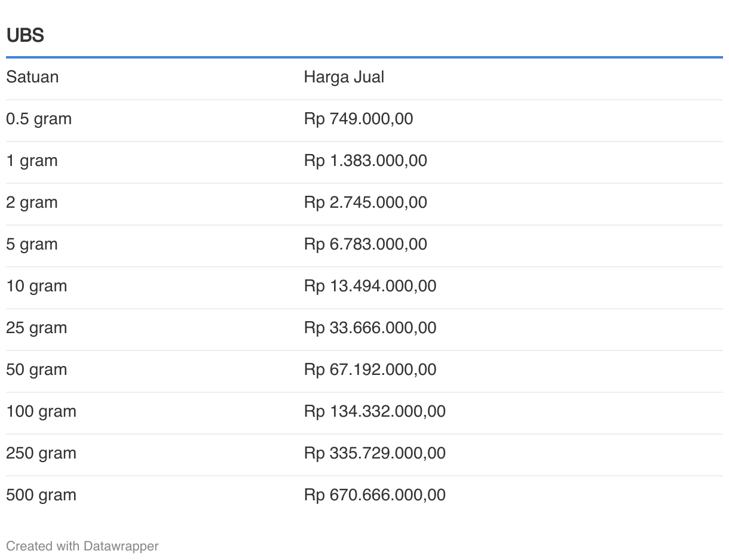Screen dimensions: 729x560
Task: Click the UBS table title
Action: click(25, 36)
